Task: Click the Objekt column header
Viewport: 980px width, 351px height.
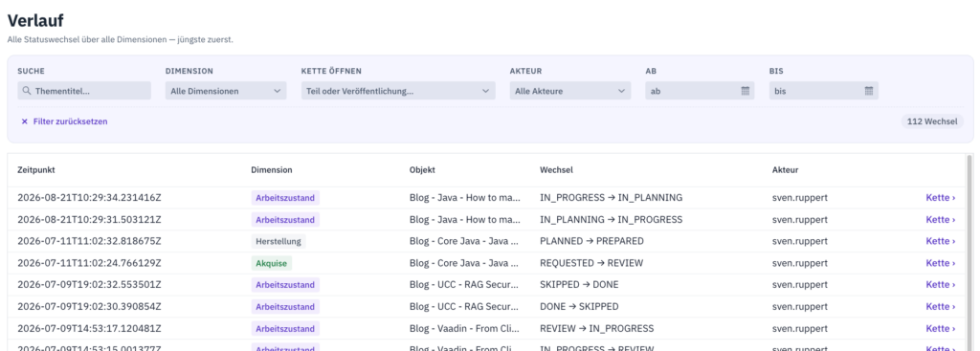Action: pyautogui.click(x=422, y=170)
